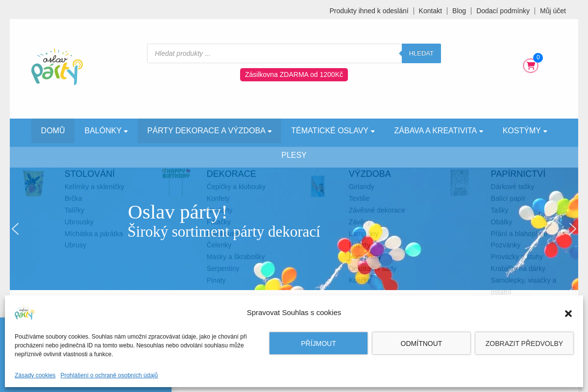Open Zásady cookies link

point(35,375)
